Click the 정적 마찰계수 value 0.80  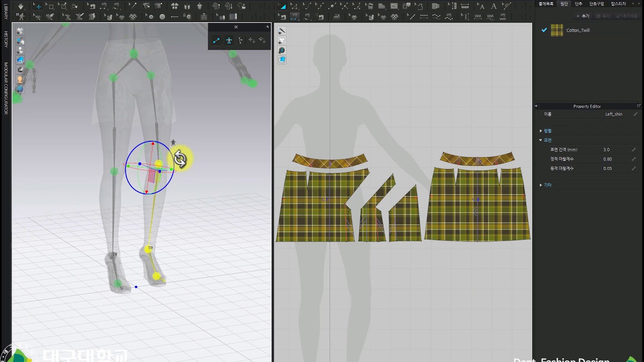point(607,159)
